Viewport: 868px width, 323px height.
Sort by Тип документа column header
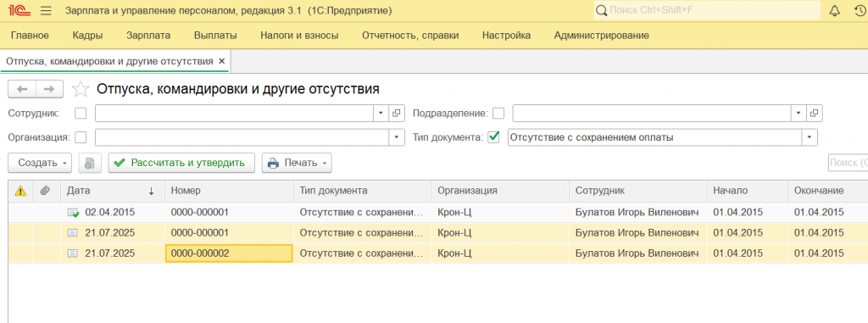point(362,191)
